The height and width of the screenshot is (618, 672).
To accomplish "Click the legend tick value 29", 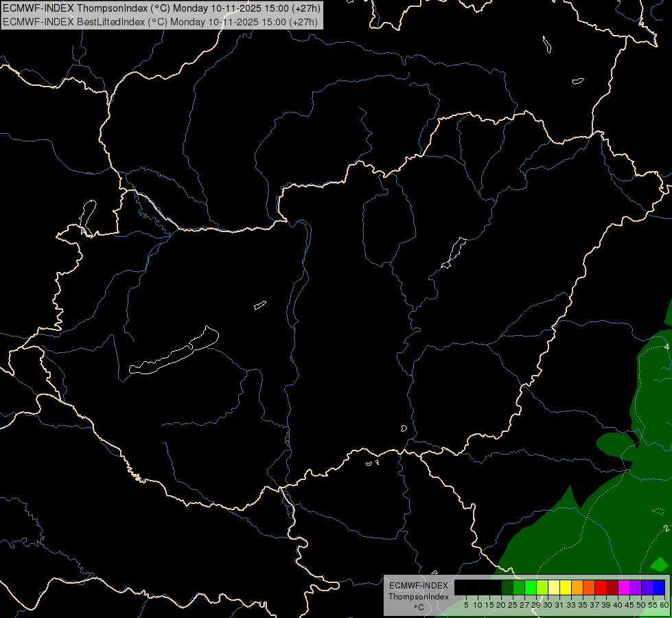I will [x=537, y=605].
